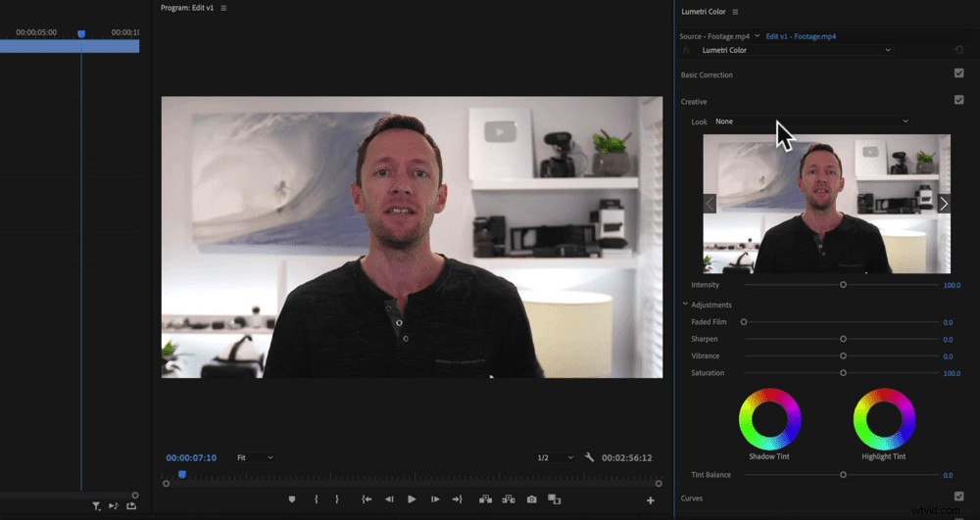The image size is (980, 520).
Task: Step forward one frame
Action: click(x=435, y=499)
